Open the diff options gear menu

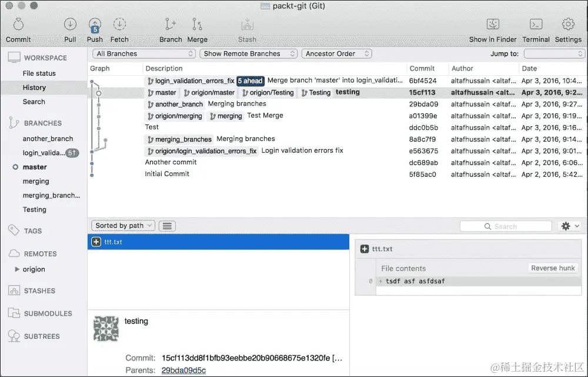[570, 226]
